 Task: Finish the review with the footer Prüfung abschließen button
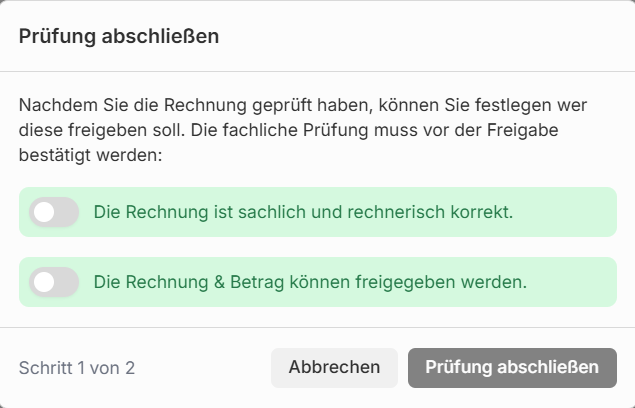(512, 367)
